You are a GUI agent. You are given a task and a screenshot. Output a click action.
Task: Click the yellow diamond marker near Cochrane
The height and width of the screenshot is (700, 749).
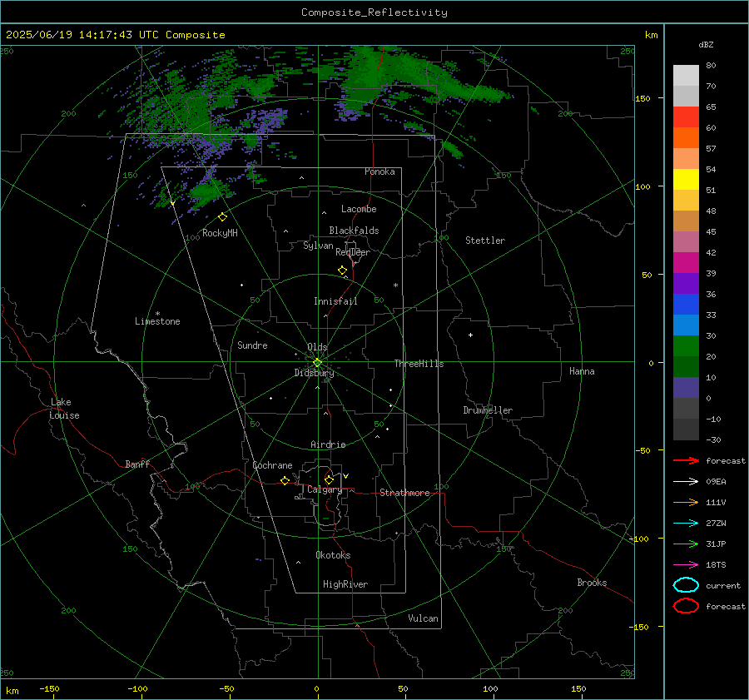(285, 480)
